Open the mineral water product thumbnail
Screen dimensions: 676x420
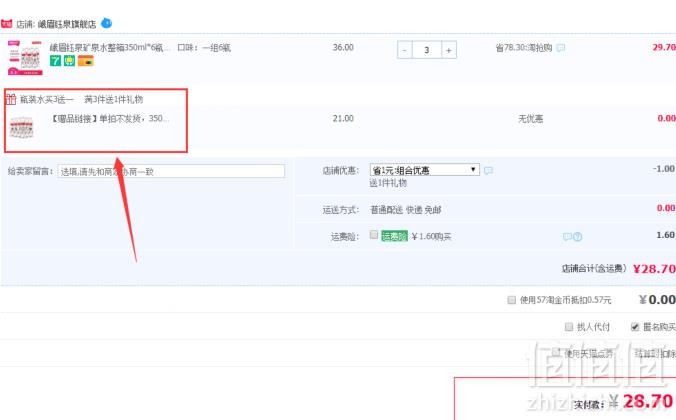pos(25,58)
